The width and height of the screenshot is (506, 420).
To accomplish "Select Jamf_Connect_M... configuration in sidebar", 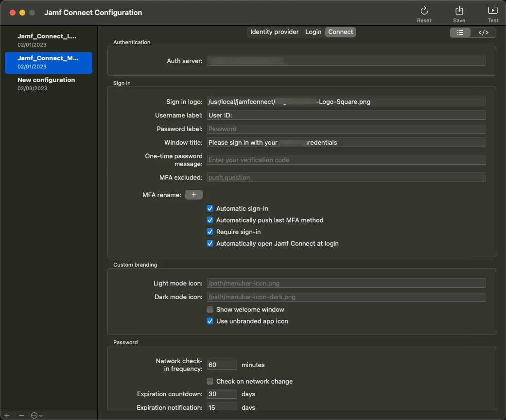I will 49,63.
